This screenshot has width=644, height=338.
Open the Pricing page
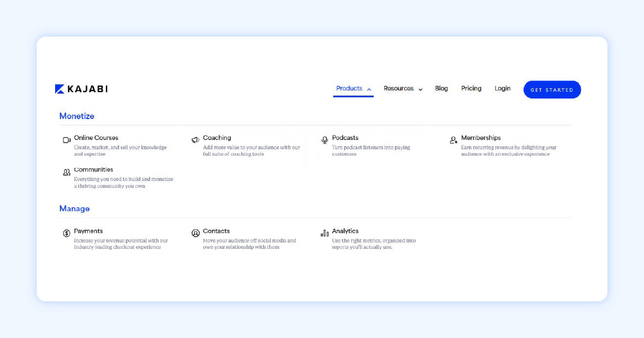[471, 88]
